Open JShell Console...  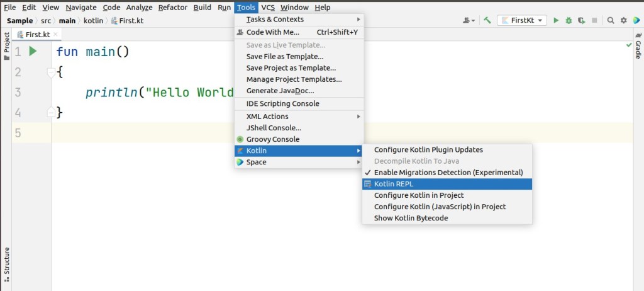[x=299, y=128]
